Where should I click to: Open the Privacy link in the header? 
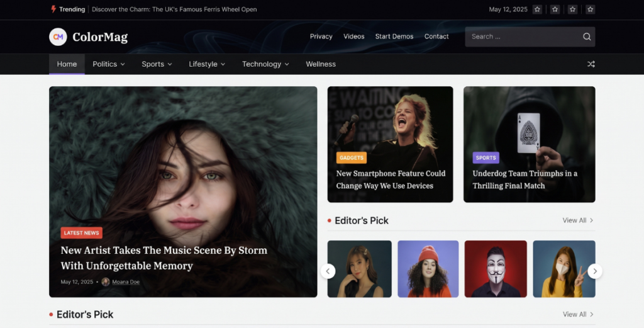click(x=321, y=37)
